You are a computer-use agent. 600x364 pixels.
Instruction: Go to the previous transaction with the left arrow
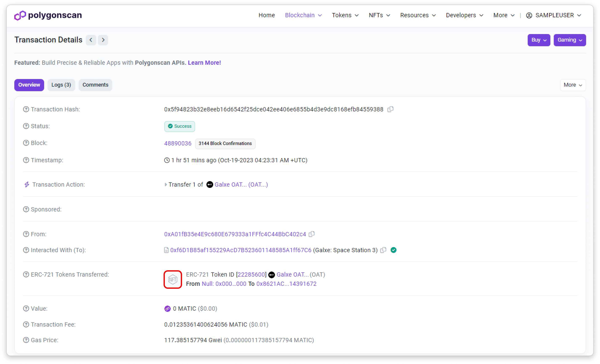(91, 40)
